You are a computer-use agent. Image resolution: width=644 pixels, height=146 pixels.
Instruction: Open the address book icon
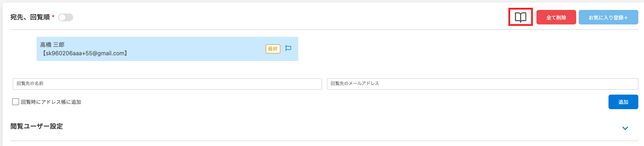[x=520, y=17]
